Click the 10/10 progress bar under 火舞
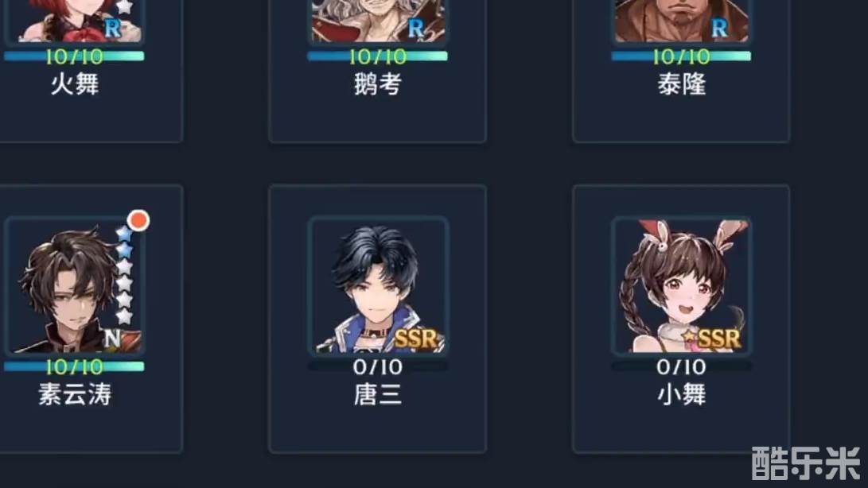Viewport: 868px width, 488px height. pyautogui.click(x=74, y=56)
